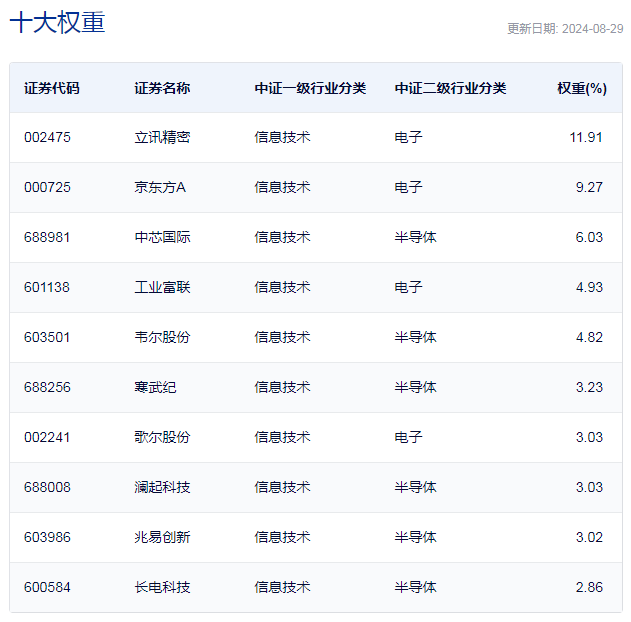Select security code 000725
The width and height of the screenshot is (631, 622).
(47, 187)
